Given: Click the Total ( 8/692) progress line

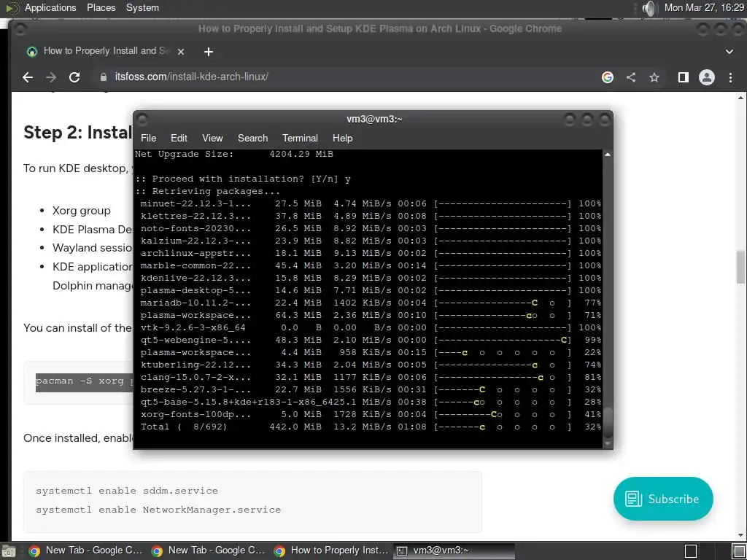Looking at the screenshot, I should [371, 427].
